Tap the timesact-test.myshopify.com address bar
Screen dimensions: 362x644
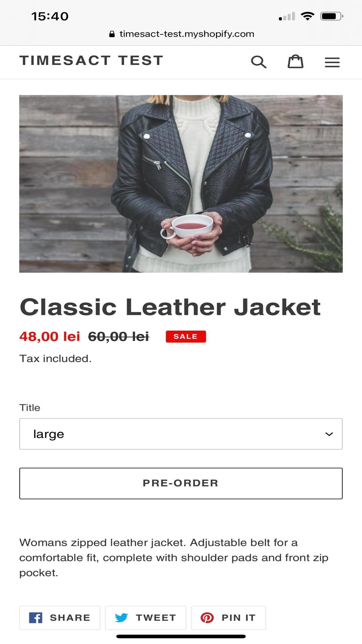tap(181, 34)
